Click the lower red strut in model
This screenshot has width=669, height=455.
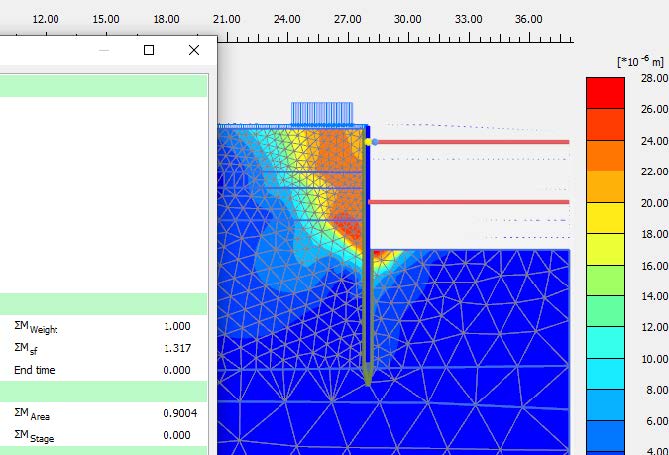pyautogui.click(x=469, y=202)
